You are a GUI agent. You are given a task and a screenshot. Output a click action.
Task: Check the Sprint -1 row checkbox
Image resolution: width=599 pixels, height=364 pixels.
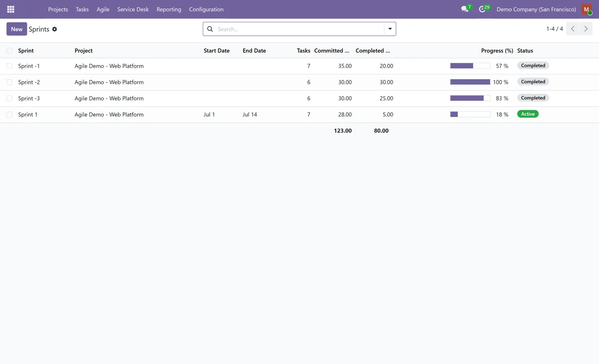coord(9,66)
